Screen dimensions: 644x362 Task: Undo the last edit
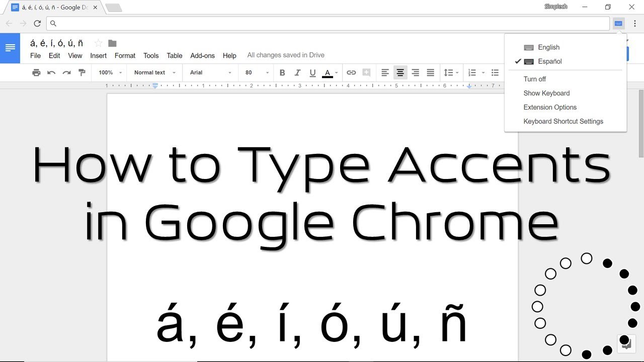51,72
